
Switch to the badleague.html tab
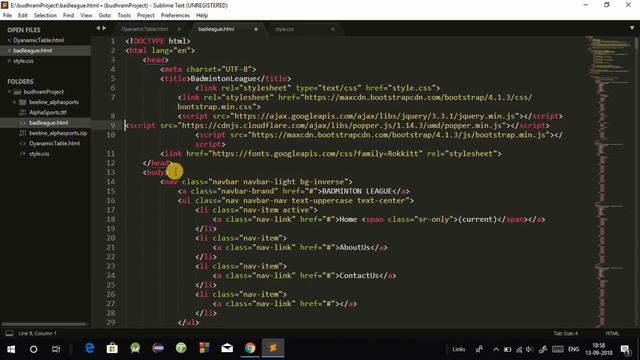point(216,29)
